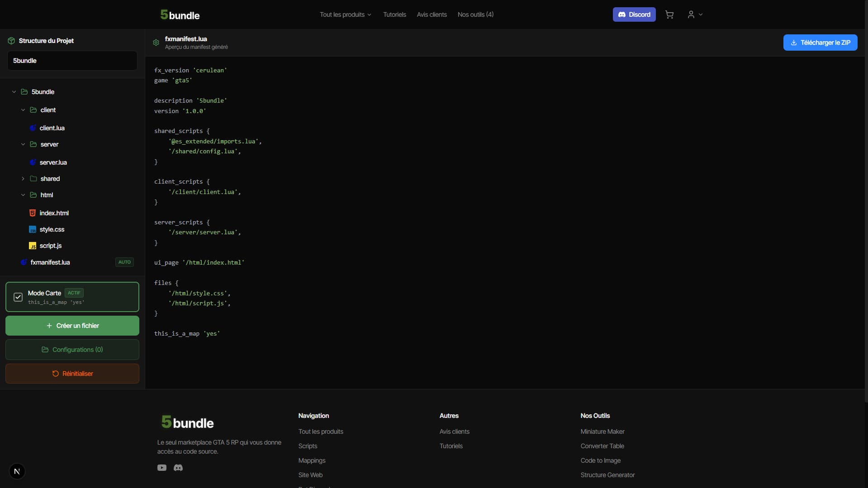This screenshot has width=868, height=488.
Task: Open footer link Tout les produits
Action: click(x=321, y=431)
